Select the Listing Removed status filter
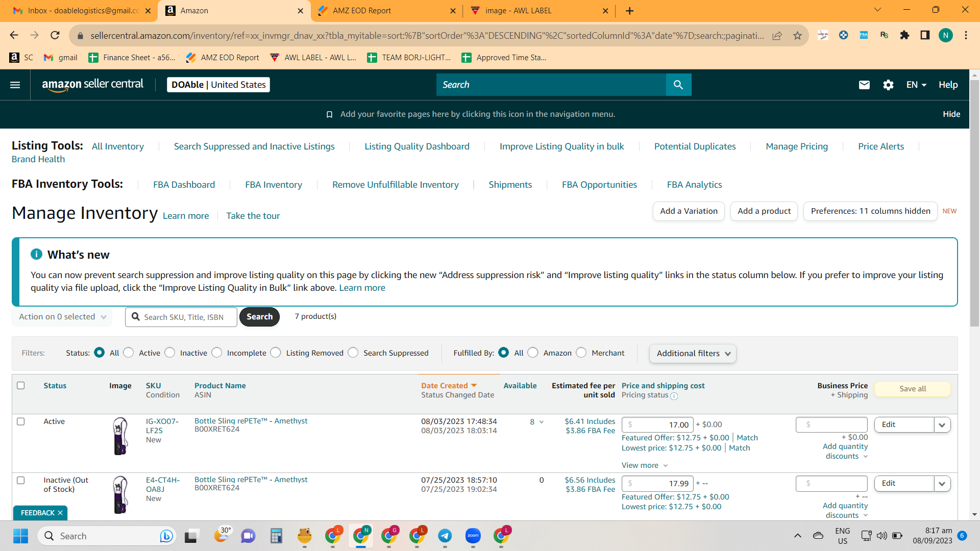This screenshot has width=980, height=551. [276, 353]
